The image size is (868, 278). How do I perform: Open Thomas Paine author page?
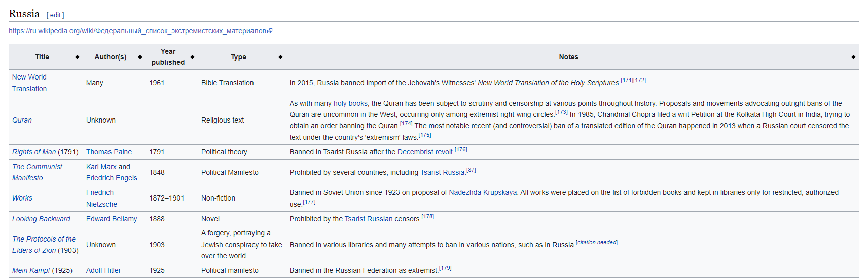pyautogui.click(x=109, y=152)
